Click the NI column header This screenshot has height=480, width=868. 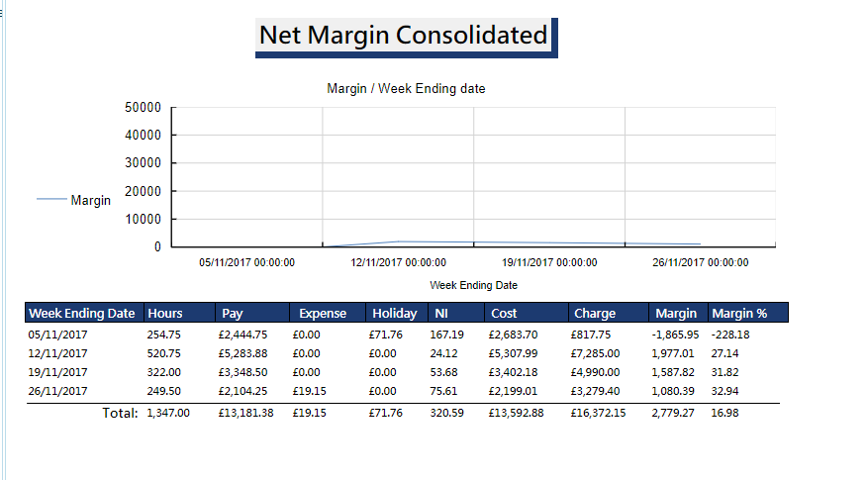pyautogui.click(x=441, y=313)
